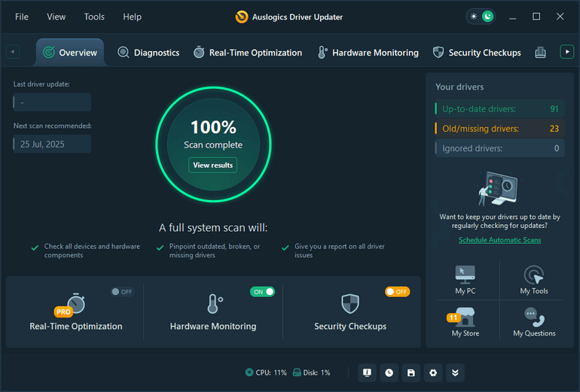Toggle Real-Time Optimization switch on
Image resolution: width=580 pixels, height=392 pixels.
pyautogui.click(x=123, y=292)
